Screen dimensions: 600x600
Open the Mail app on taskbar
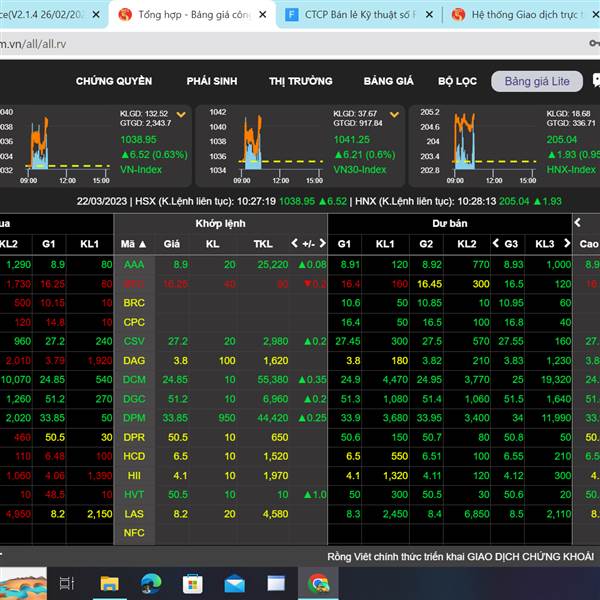click(x=234, y=583)
